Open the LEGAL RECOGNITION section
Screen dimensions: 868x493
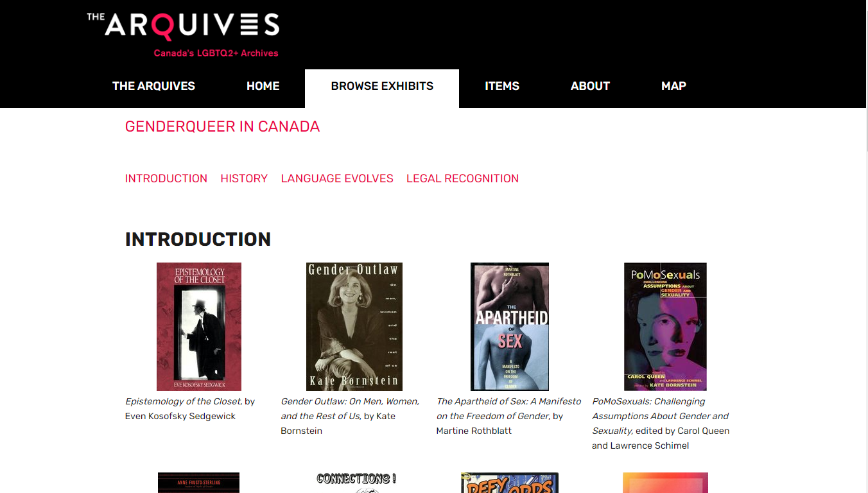click(462, 178)
